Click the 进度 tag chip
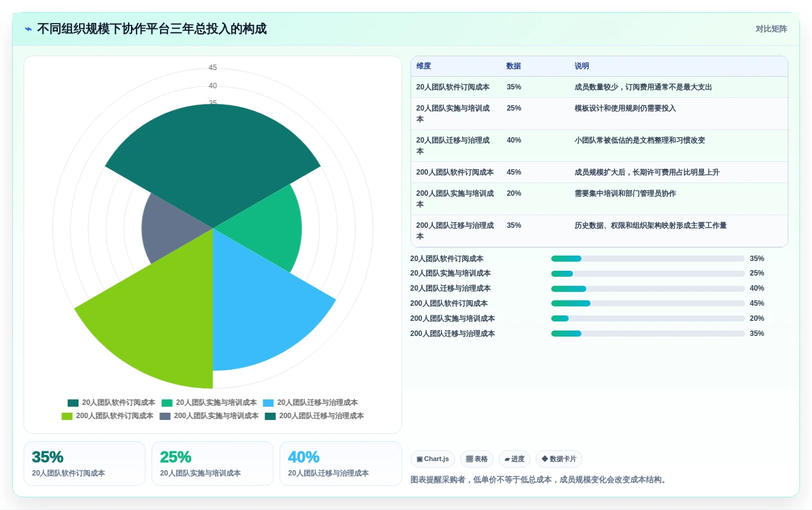Image resolution: width=812 pixels, height=510 pixels. pyautogui.click(x=514, y=459)
